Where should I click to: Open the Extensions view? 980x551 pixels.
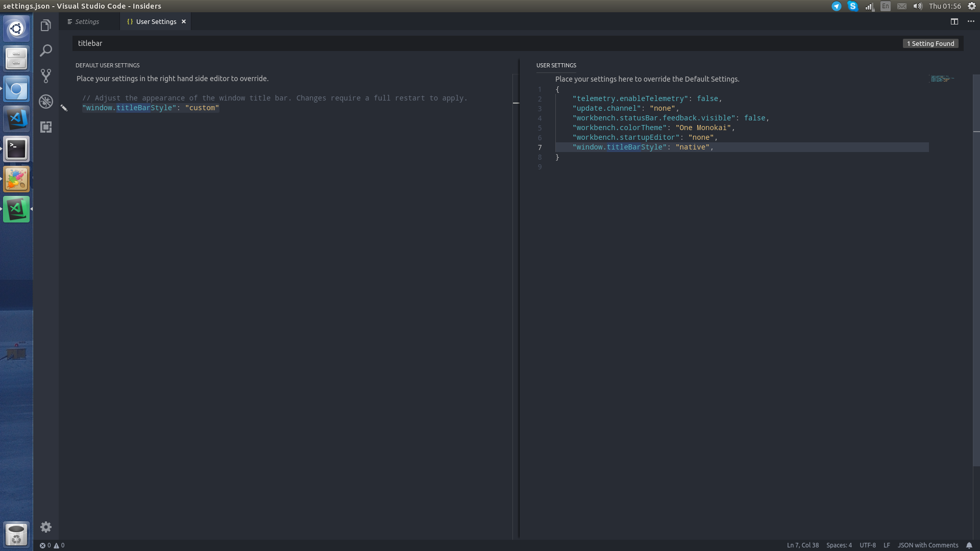46,127
